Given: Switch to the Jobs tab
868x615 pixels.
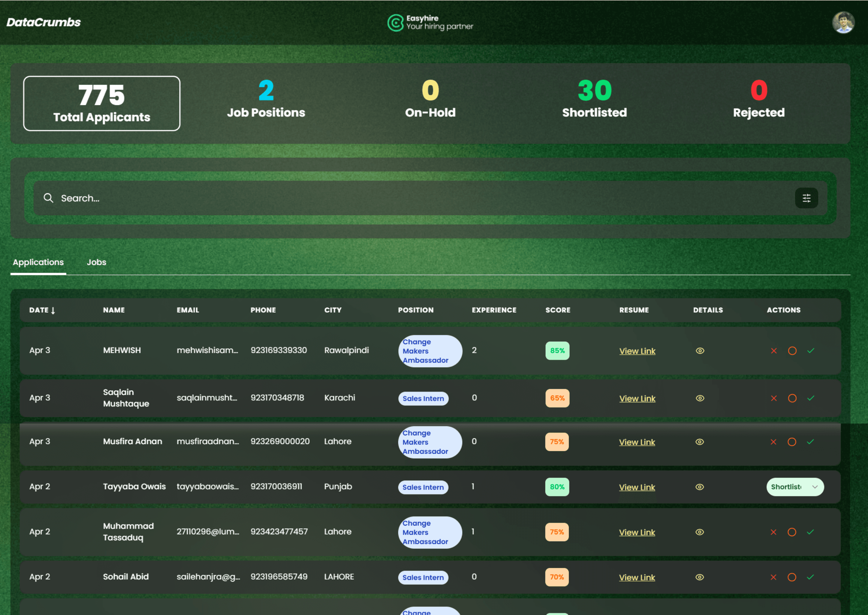Looking at the screenshot, I should [x=97, y=262].
